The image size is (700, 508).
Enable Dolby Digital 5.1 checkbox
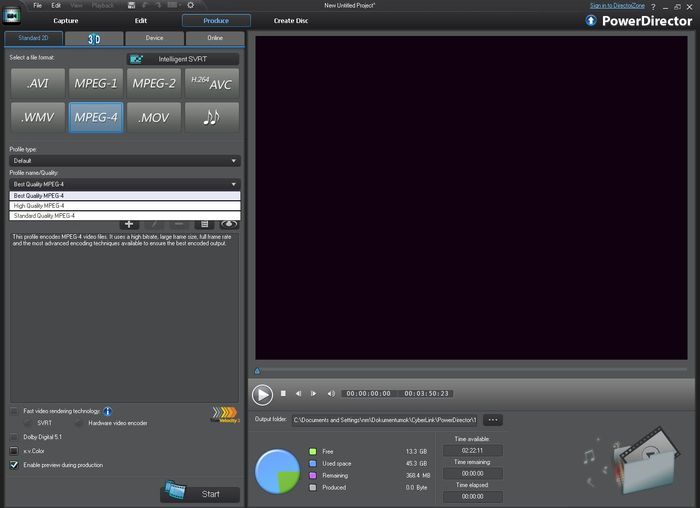[14, 437]
